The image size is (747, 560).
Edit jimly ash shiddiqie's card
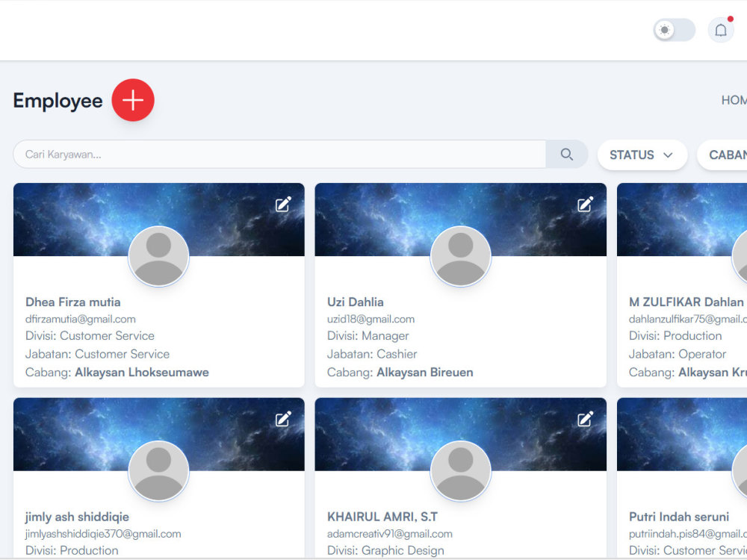[x=283, y=419]
